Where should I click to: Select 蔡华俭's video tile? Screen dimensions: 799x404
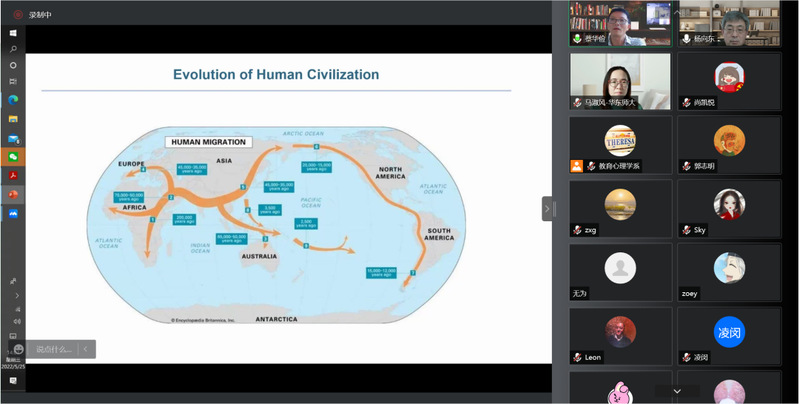coord(620,23)
